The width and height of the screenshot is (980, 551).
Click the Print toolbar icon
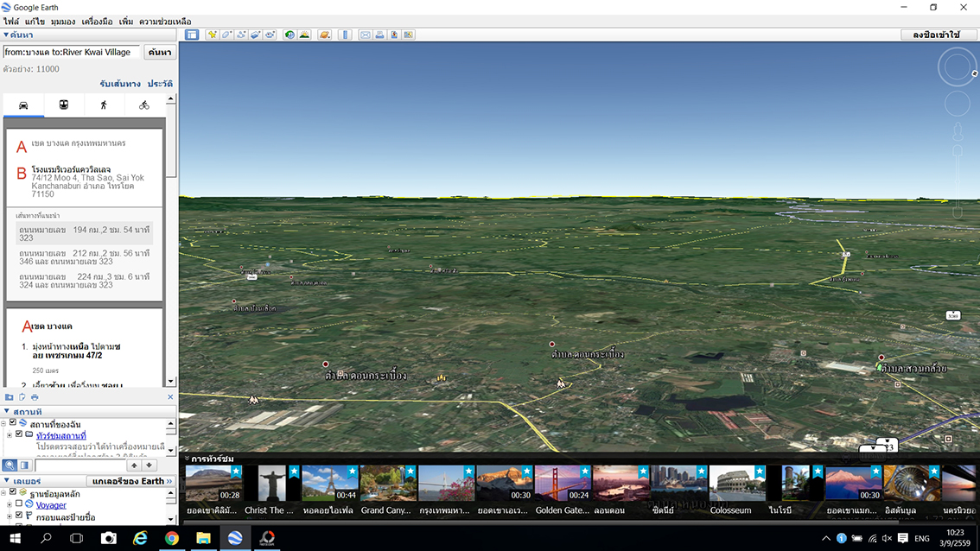(379, 35)
